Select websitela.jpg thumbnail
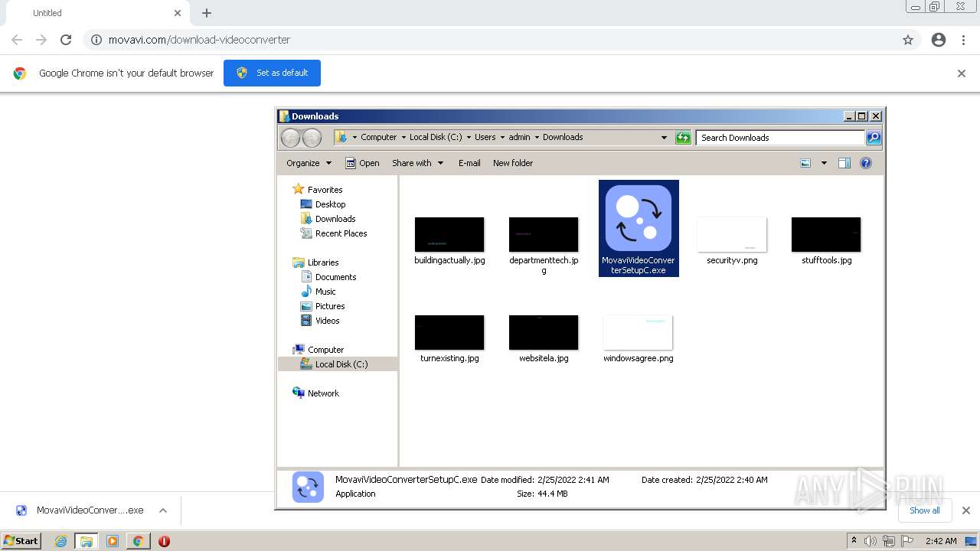The image size is (980, 551). pos(544,333)
